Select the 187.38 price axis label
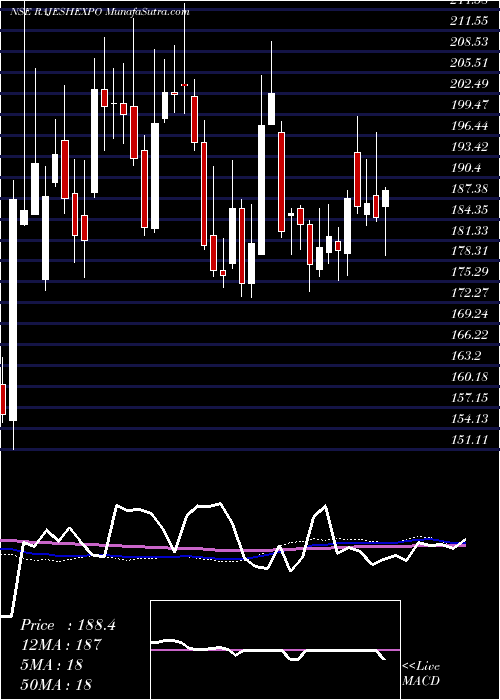The image size is (500, 700). pyautogui.click(x=468, y=189)
